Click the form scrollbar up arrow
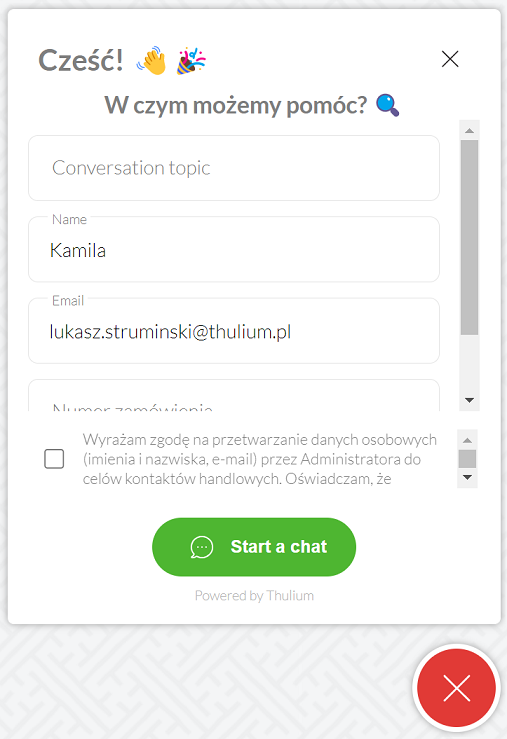The width and height of the screenshot is (507, 739). click(469, 131)
